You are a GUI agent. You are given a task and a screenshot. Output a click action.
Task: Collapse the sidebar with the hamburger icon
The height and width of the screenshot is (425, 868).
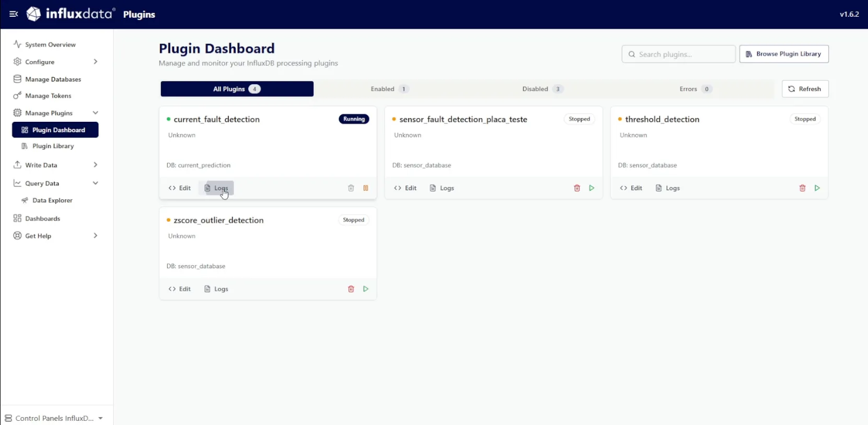[x=14, y=14]
